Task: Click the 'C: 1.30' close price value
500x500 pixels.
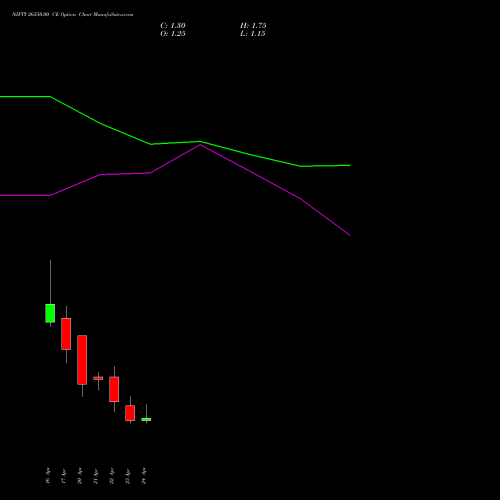Action: click(x=173, y=26)
